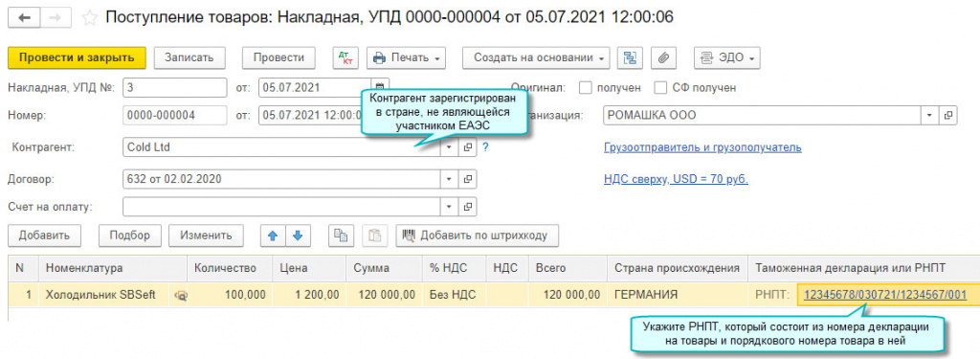Open the Грузоотправитель и грузополучатель link
This screenshot has width=980, height=359.
(x=702, y=148)
